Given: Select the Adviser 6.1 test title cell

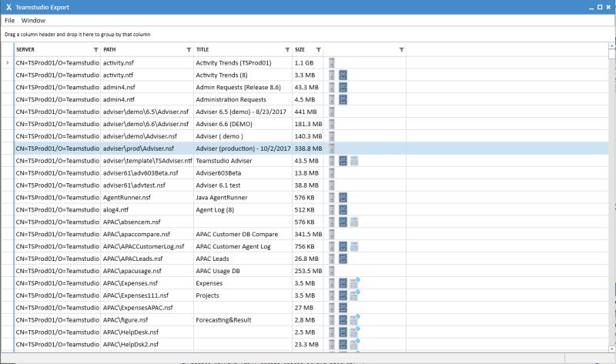Looking at the screenshot, I should [243, 185].
